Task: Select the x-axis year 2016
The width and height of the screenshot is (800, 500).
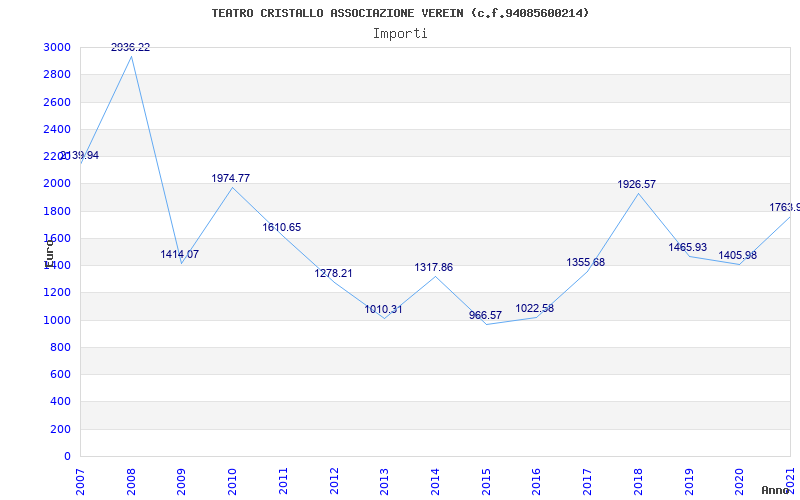Action: [x=537, y=481]
